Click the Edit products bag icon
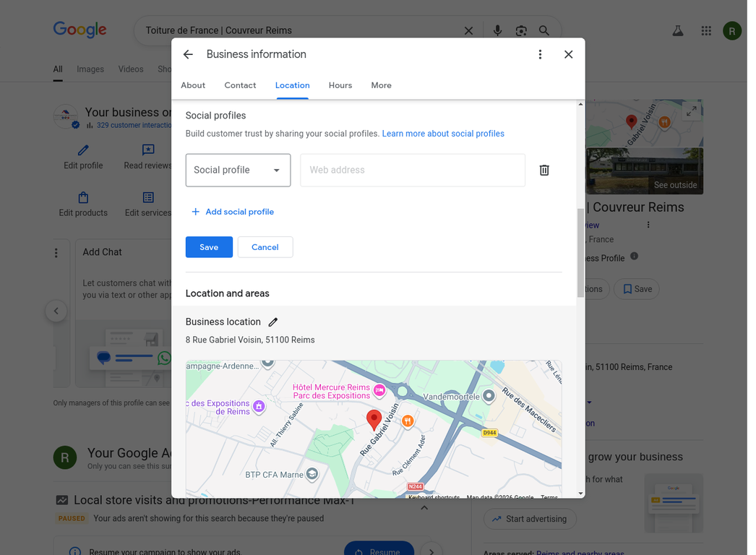The width and height of the screenshot is (756, 555). (x=82, y=197)
